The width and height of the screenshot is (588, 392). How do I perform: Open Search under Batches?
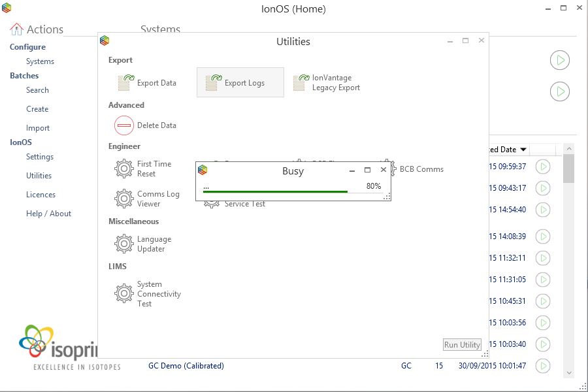coord(37,90)
